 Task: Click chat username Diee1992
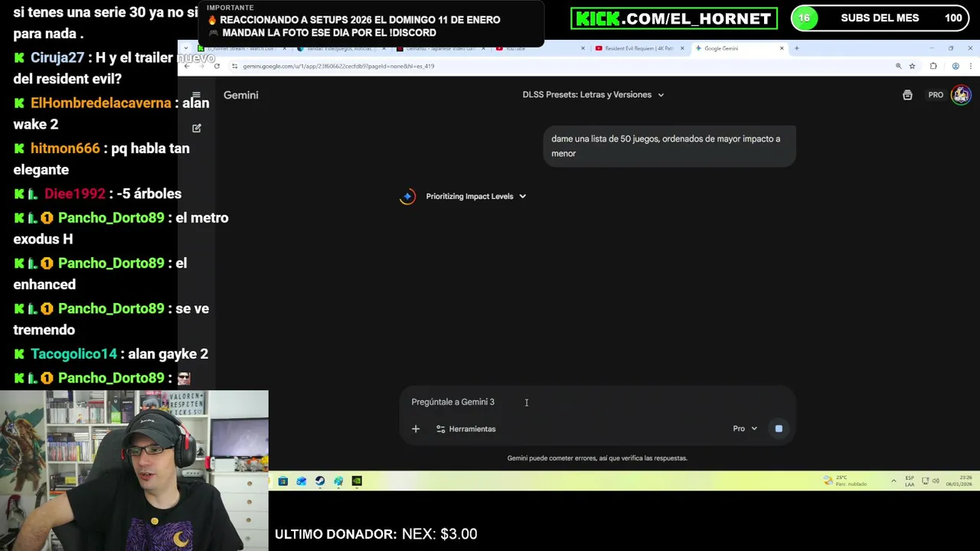point(74,194)
